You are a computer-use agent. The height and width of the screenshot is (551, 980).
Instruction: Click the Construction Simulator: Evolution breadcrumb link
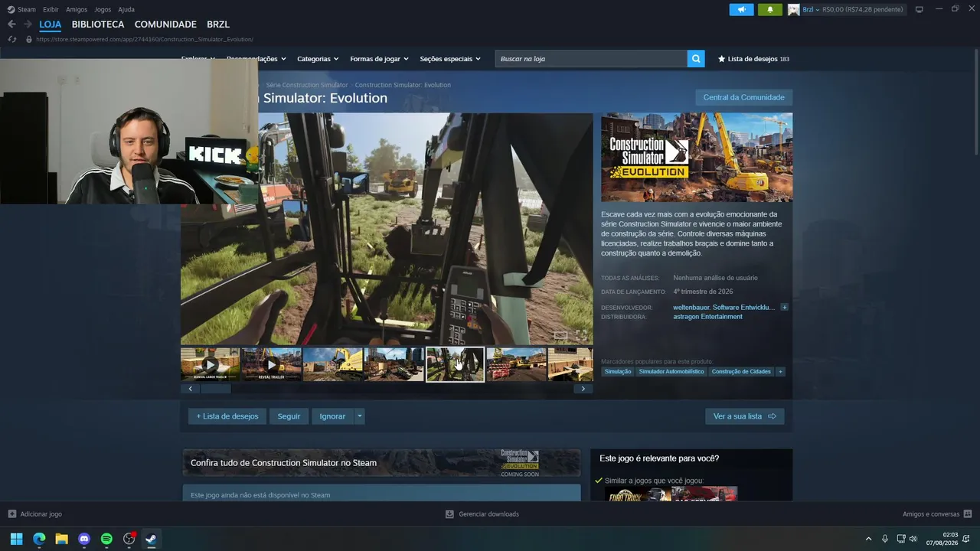coord(403,85)
